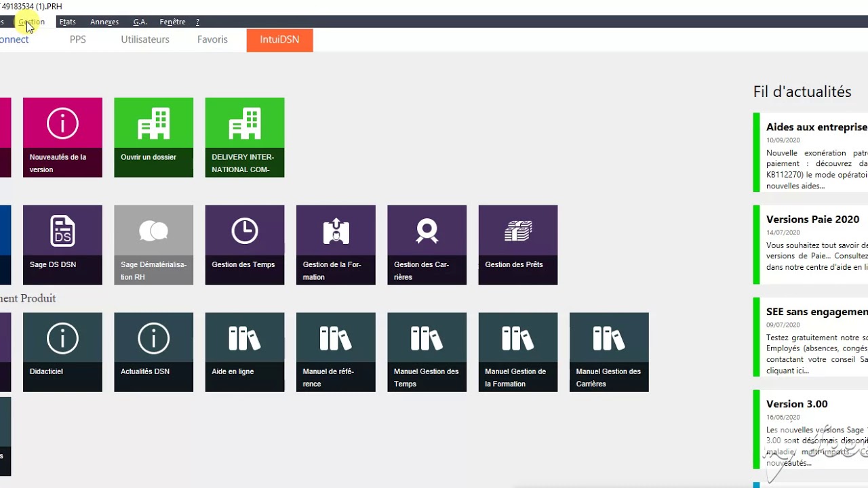Open the DELIVERY INTERNATIONAL COM- tile
This screenshot has width=868, height=488.
(x=245, y=138)
